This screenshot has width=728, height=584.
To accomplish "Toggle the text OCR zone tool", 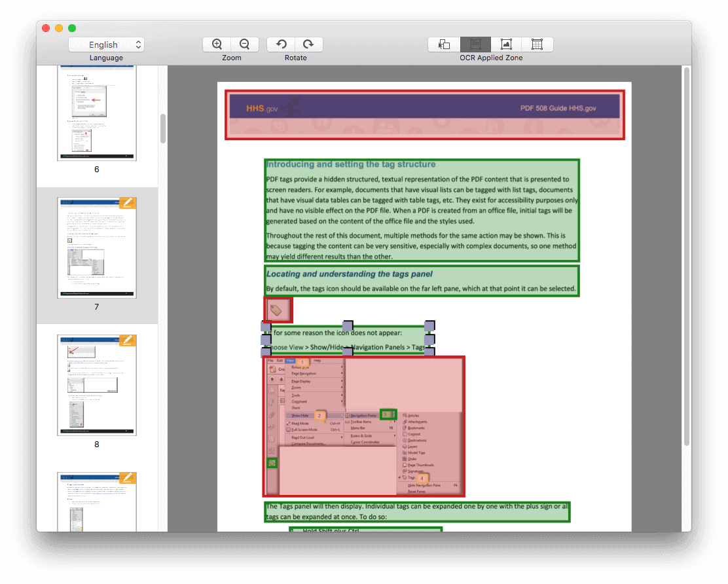I will [475, 45].
